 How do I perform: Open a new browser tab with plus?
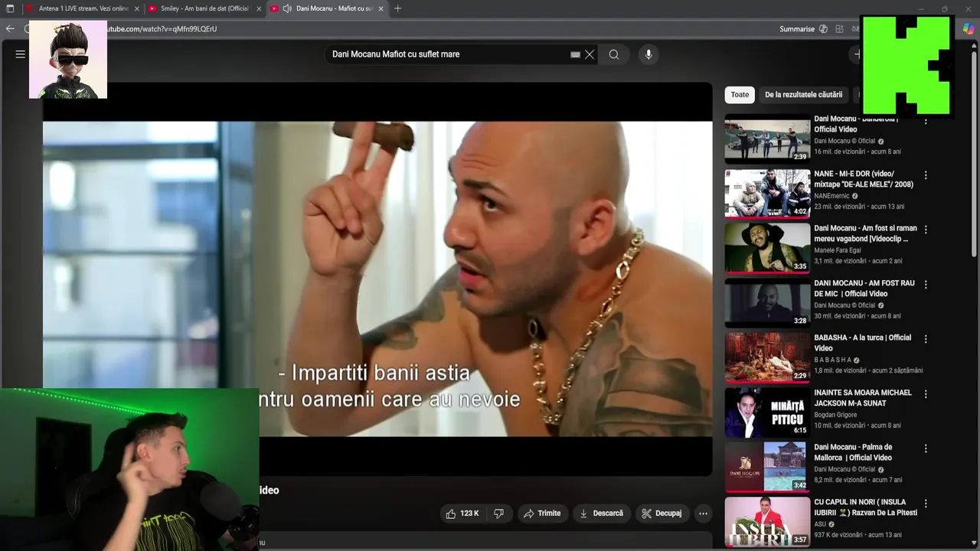[397, 8]
